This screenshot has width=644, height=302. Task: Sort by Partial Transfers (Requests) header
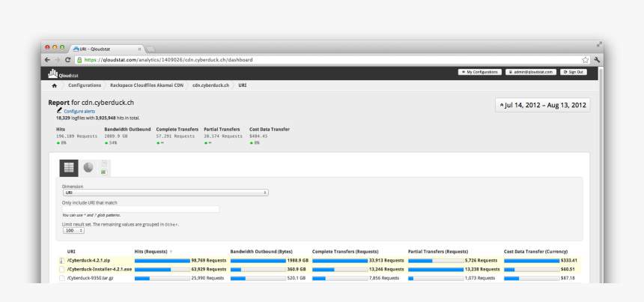coord(438,252)
